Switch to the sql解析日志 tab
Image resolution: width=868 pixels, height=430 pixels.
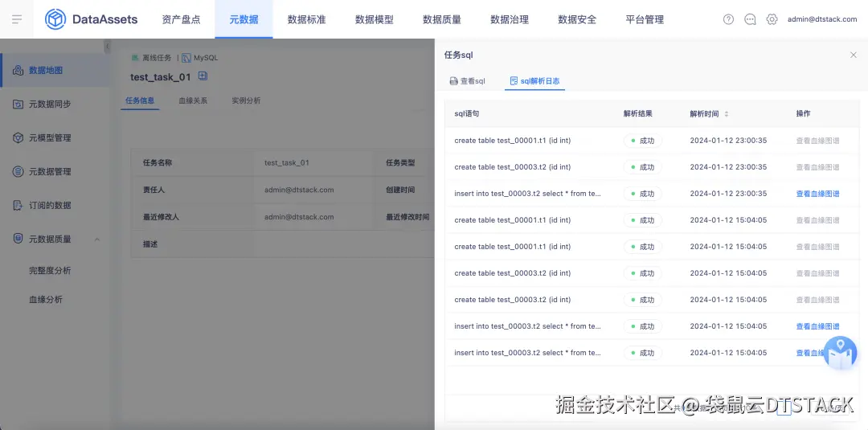click(534, 81)
